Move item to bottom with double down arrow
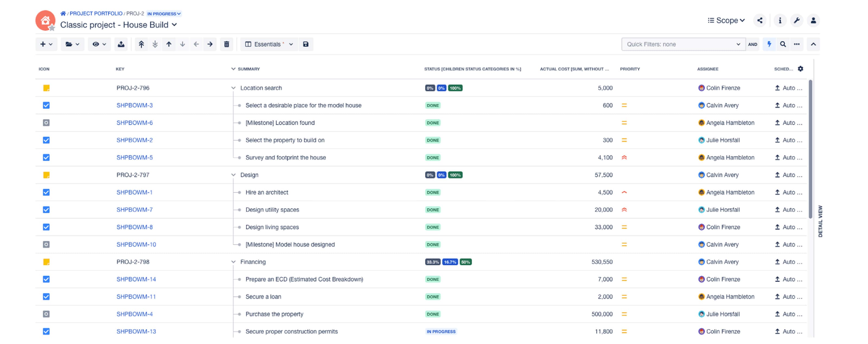868x344 pixels. tap(155, 44)
